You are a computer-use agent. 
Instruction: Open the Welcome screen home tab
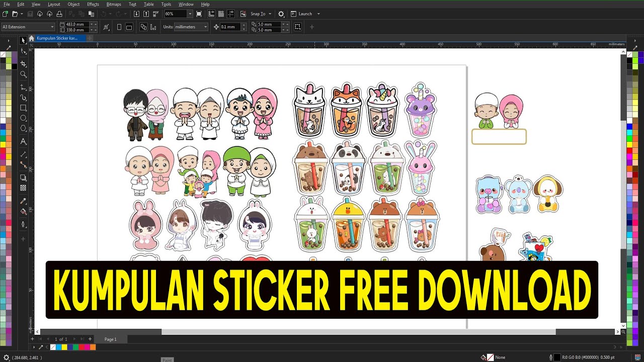[x=32, y=38]
